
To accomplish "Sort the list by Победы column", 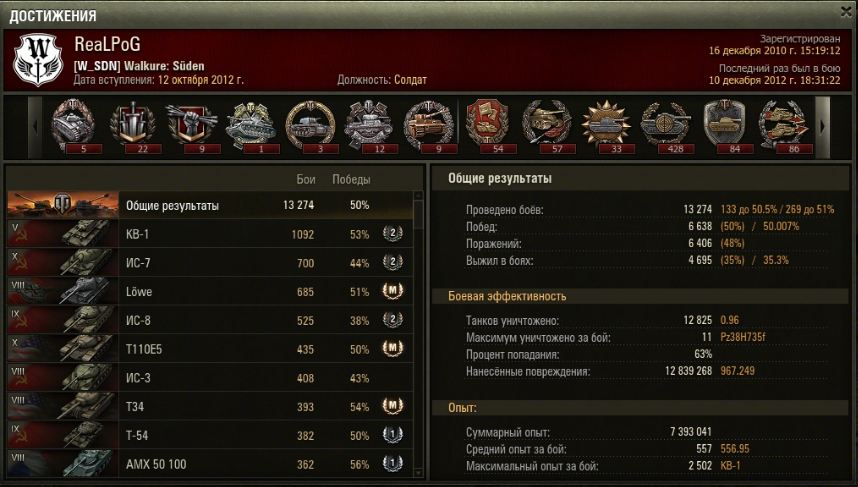I will click(x=351, y=179).
